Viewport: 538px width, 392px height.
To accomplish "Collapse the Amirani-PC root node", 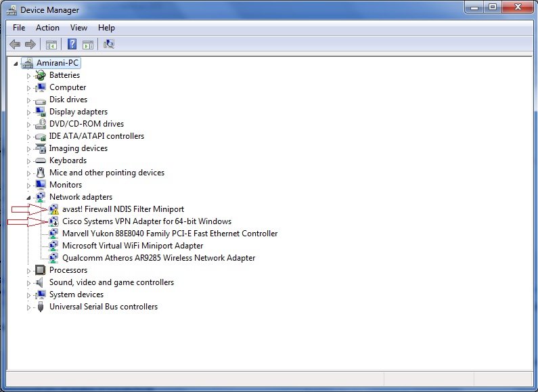I will click(16, 64).
